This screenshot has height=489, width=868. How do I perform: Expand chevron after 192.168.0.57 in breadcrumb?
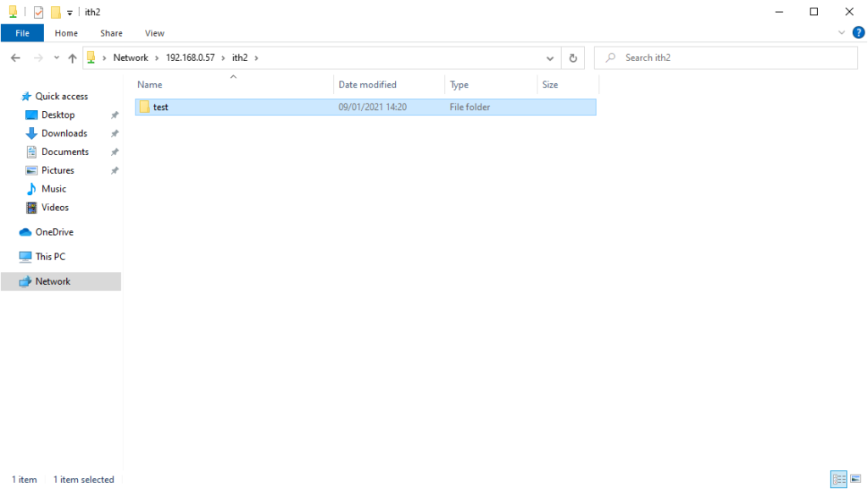(x=223, y=58)
